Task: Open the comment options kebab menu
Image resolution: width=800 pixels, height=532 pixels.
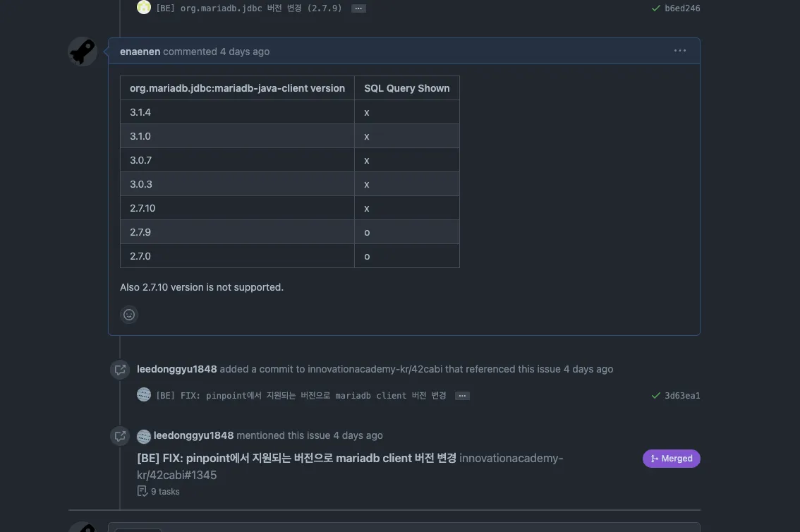Action: pos(680,51)
